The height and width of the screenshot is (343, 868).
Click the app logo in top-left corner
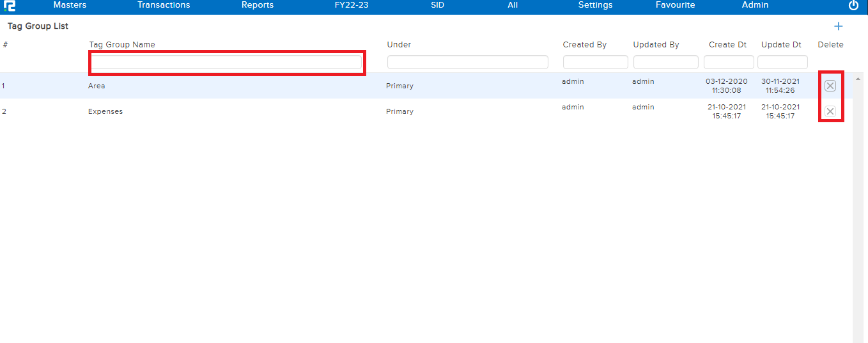point(10,6)
